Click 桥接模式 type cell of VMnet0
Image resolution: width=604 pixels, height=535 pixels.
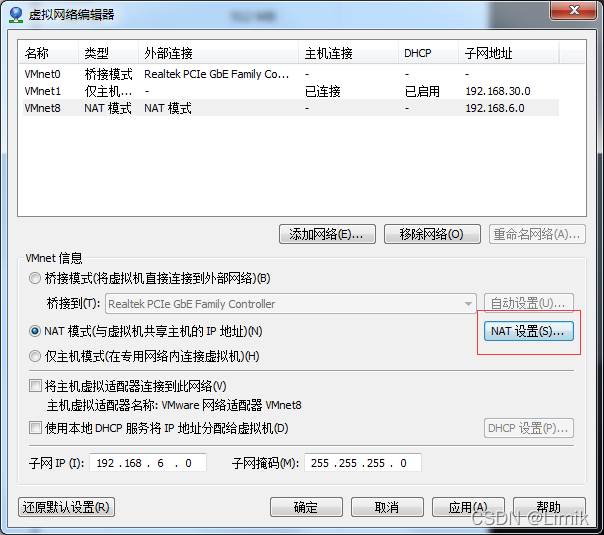[x=108, y=74]
